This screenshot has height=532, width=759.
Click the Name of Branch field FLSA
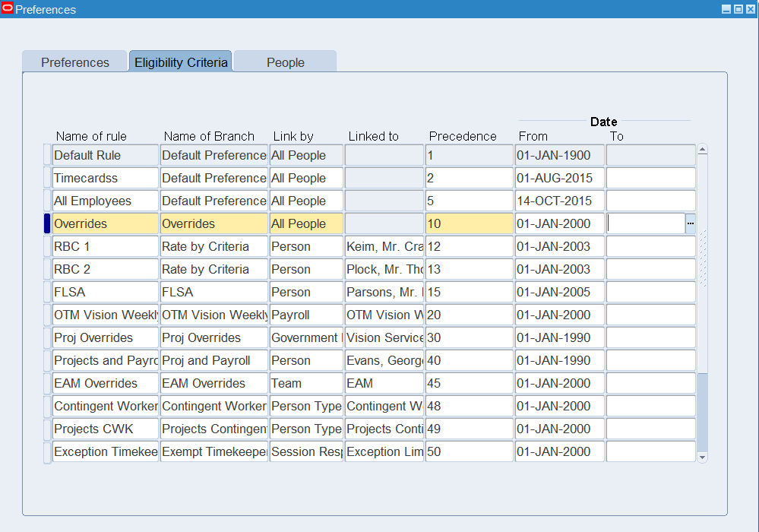(214, 292)
